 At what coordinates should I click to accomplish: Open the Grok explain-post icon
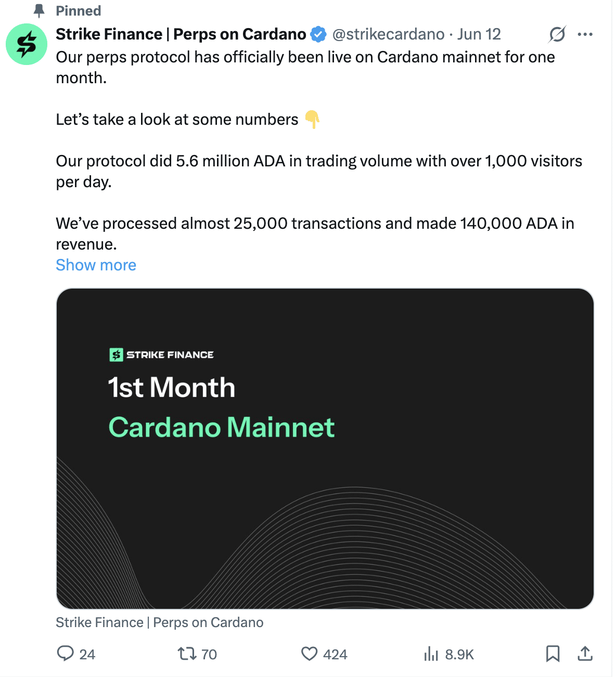tap(557, 34)
